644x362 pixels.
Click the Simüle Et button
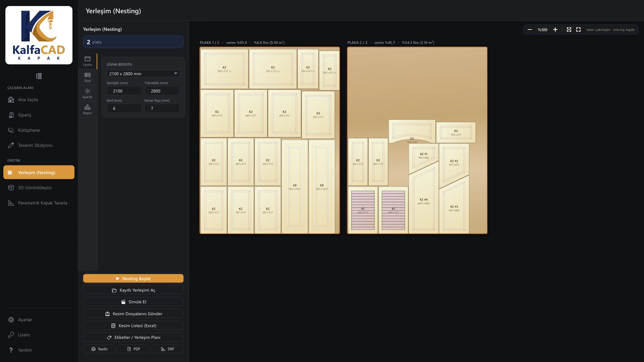[x=133, y=302]
